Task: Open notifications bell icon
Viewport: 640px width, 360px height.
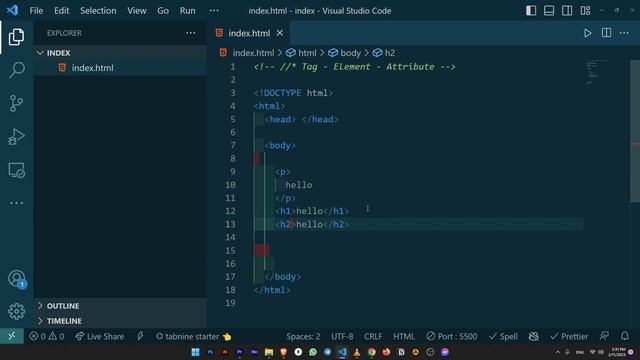Action: pyautogui.click(x=624, y=336)
